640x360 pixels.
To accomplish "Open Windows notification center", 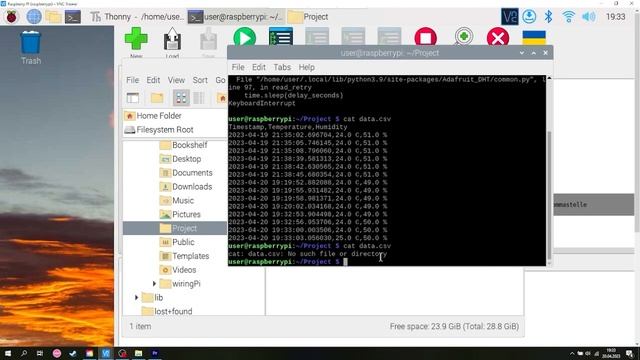I will click(630, 353).
